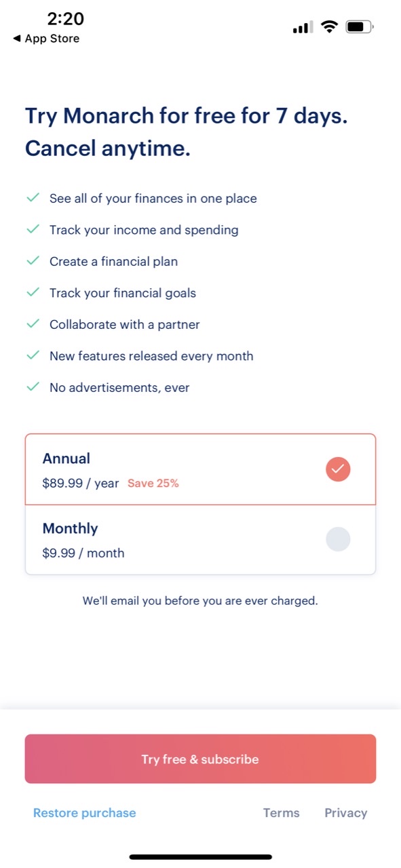The height and width of the screenshot is (868, 401).
Task: Click the "Save 25%" label on the Annual plan
Action: [153, 483]
